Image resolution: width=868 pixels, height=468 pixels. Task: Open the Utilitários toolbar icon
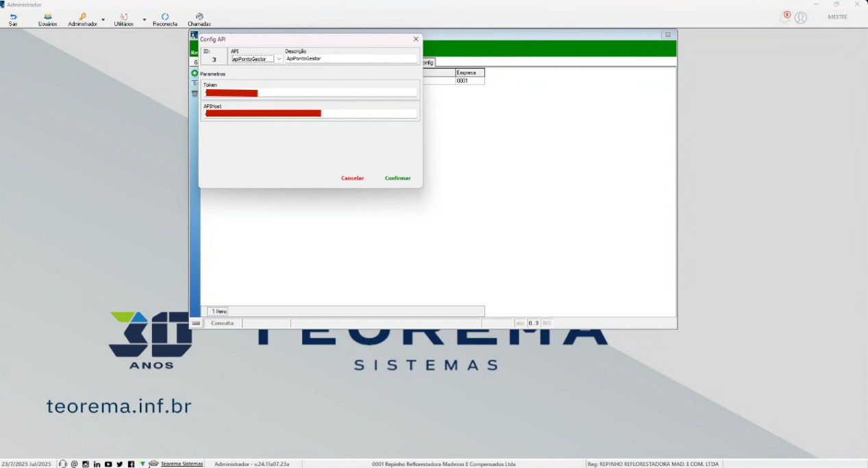click(124, 16)
